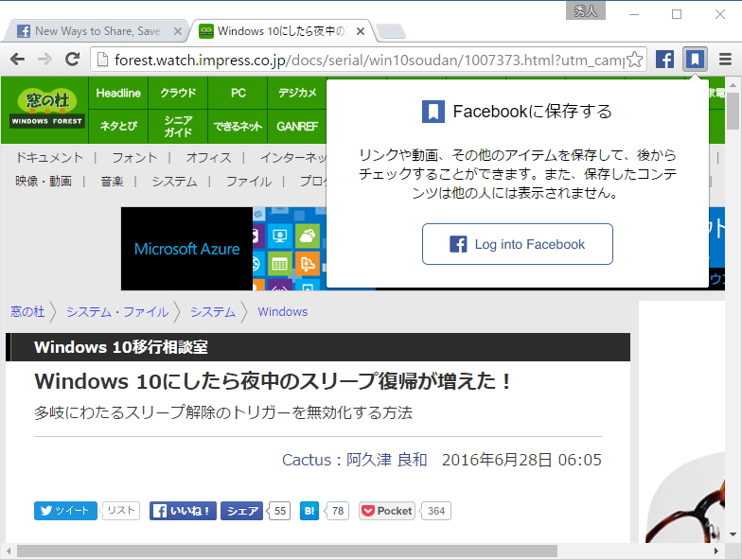Open the Chrome hamburger menu
The image size is (742, 560).
click(725, 60)
